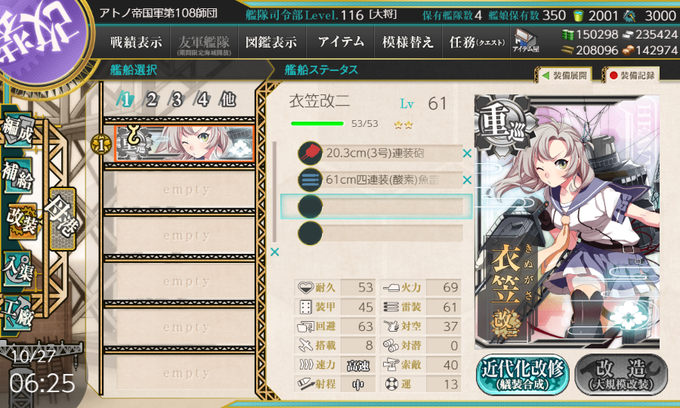
Task: Open the 工廠 (factory) sidebar icon
Action: pyautogui.click(x=18, y=313)
